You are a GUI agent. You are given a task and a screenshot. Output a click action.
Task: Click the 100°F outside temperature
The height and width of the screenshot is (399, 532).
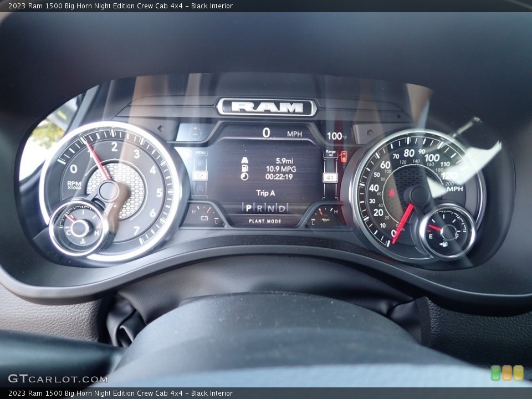click(x=336, y=136)
